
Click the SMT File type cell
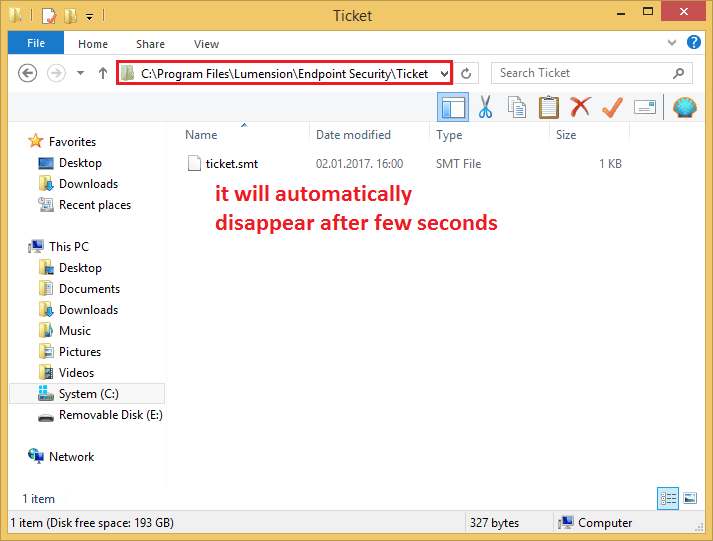(x=458, y=164)
